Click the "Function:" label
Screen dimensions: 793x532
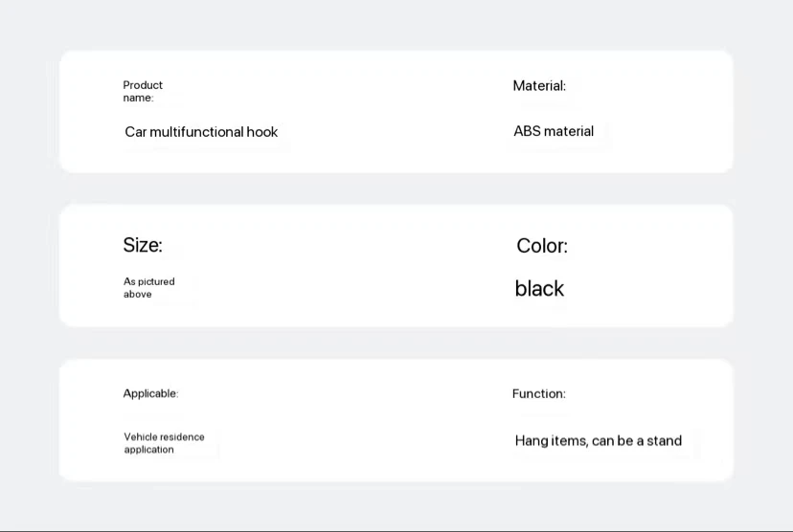pos(538,393)
